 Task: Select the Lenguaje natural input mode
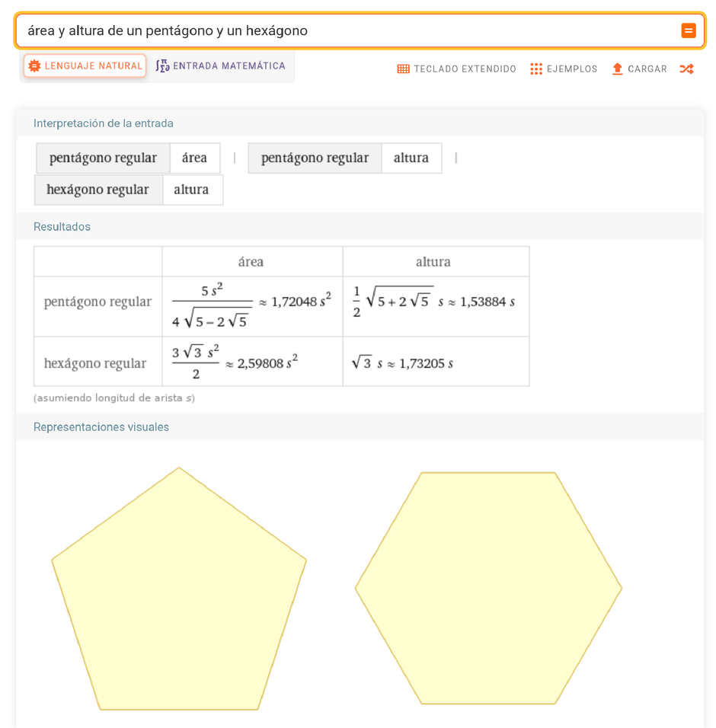[x=85, y=66]
